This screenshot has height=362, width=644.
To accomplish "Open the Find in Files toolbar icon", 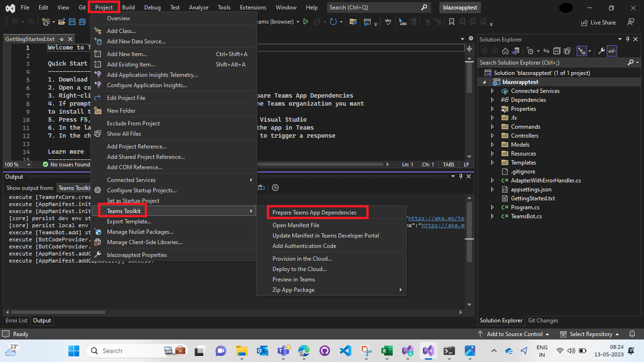I will coord(353,22).
